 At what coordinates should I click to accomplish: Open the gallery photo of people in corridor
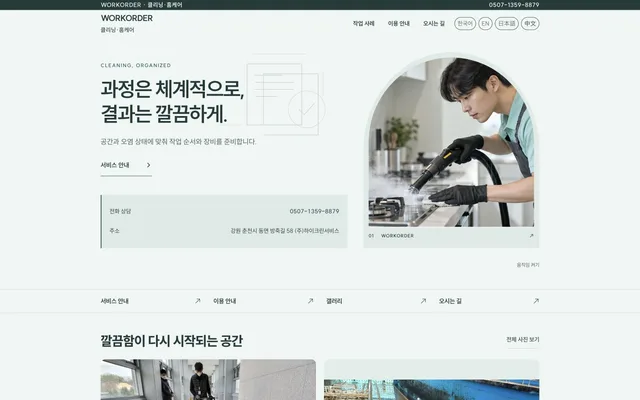pyautogui.click(x=208, y=380)
